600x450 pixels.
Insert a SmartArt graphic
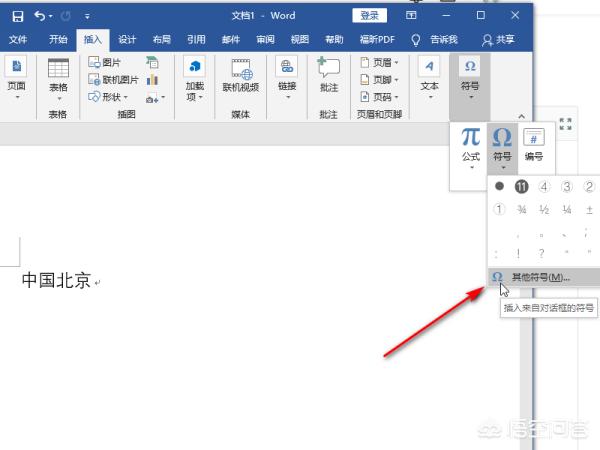[152, 62]
